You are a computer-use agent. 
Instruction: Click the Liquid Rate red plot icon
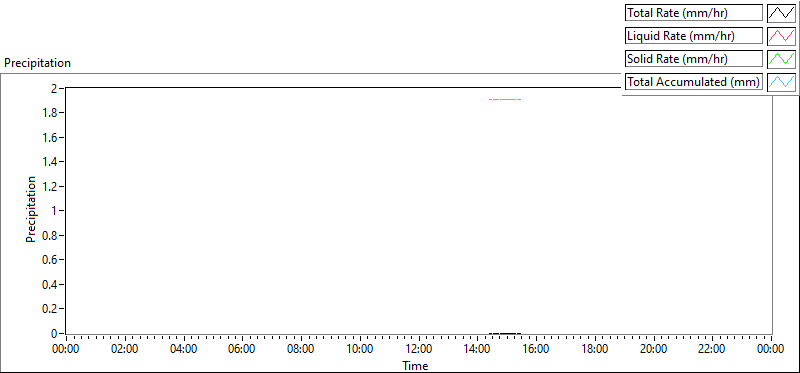click(781, 36)
